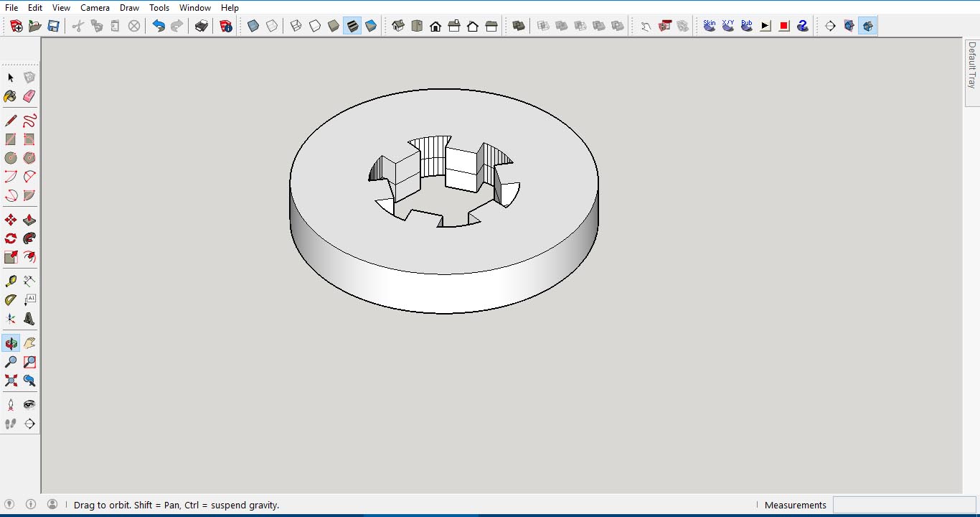Activate the Eraser tool

click(29, 96)
